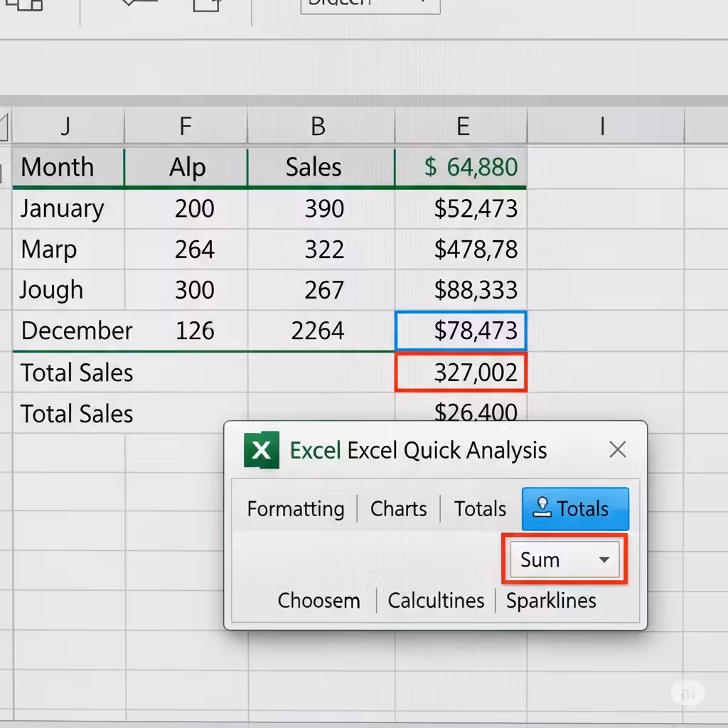Click the green Excel logo icon in dialog
This screenshot has height=728, width=728.
click(262, 450)
